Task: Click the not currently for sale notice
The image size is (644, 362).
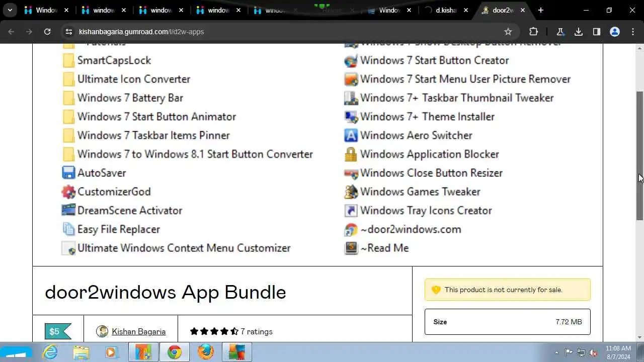Action: (x=507, y=290)
